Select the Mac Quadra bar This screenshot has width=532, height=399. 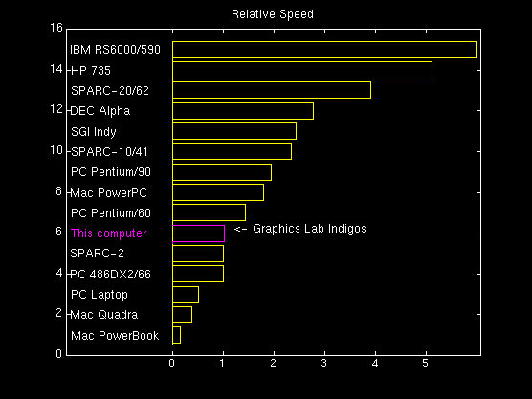coord(182,315)
